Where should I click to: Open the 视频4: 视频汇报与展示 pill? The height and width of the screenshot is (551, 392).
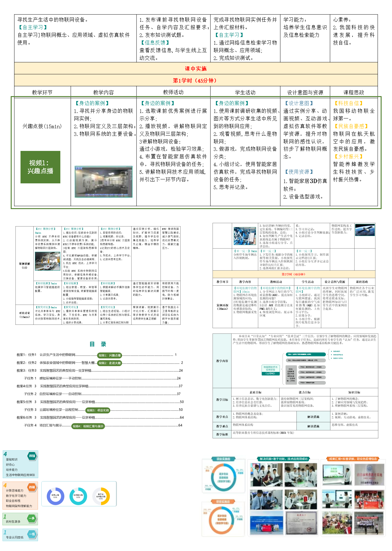pyautogui.click(x=88, y=426)
